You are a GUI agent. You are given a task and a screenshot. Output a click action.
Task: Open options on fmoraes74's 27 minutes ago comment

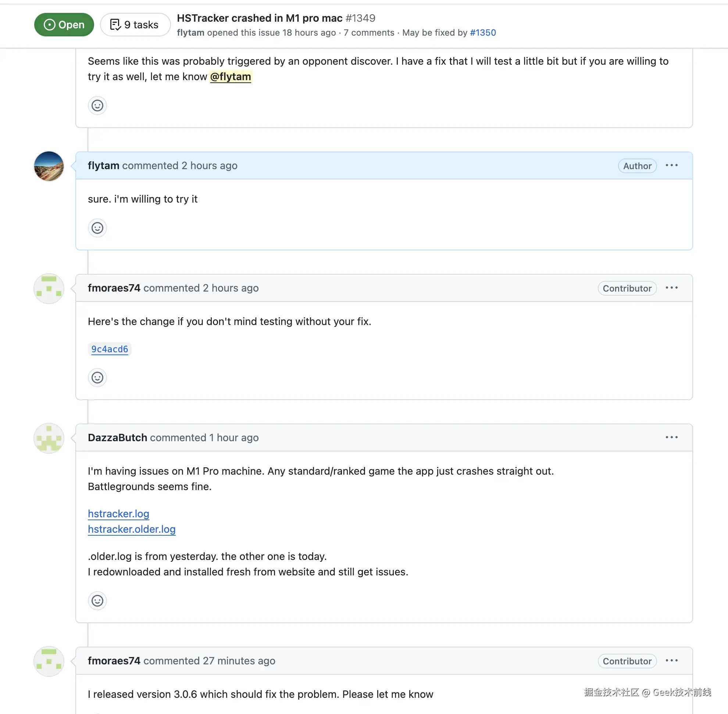[671, 661]
